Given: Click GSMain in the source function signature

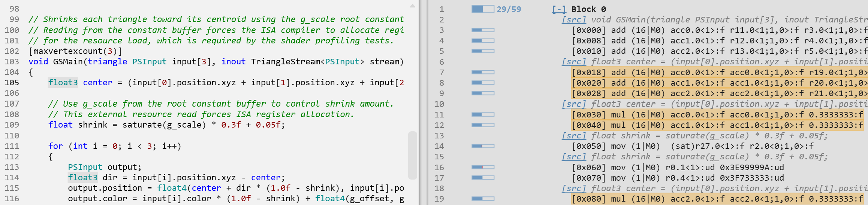Looking at the screenshot, I should tap(68, 61).
